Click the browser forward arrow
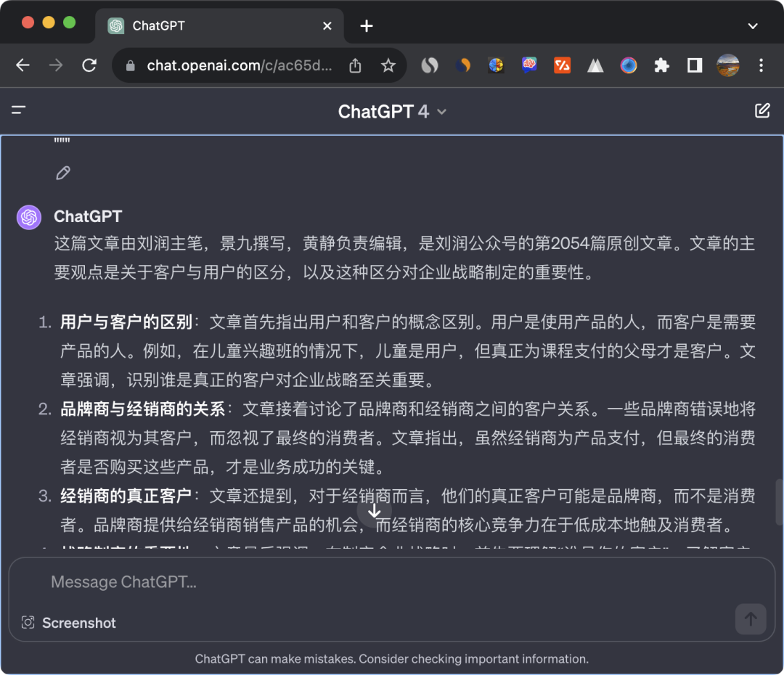The width and height of the screenshot is (784, 675). pos(56,65)
